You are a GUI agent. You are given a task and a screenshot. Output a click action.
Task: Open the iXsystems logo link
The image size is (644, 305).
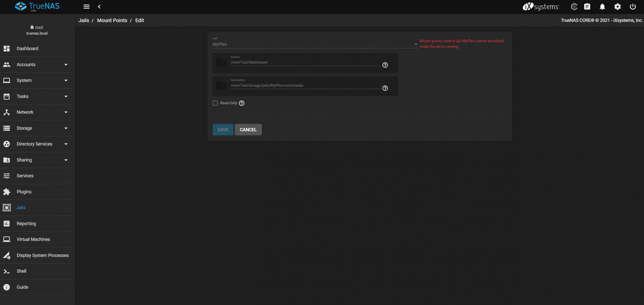(541, 7)
